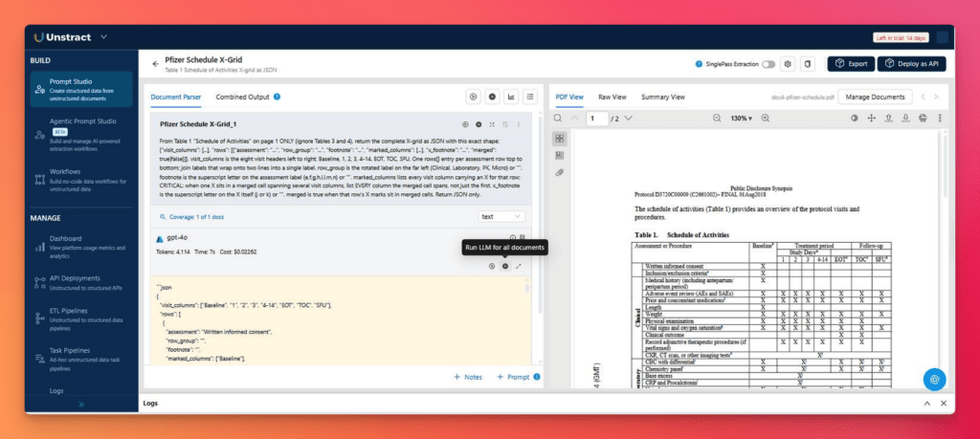Click the Export button
Image resolution: width=980 pixels, height=439 pixels.
851,64
